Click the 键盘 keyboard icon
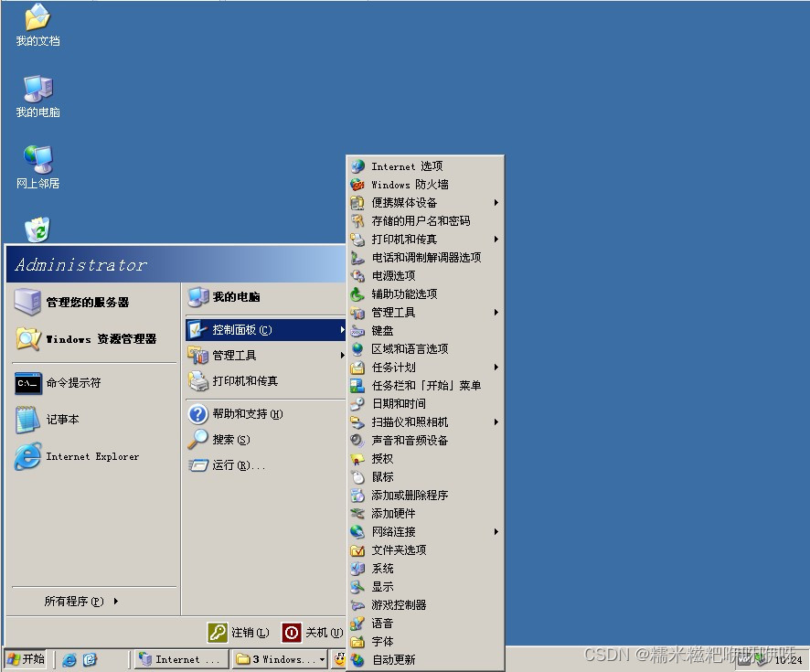 pyautogui.click(x=357, y=331)
